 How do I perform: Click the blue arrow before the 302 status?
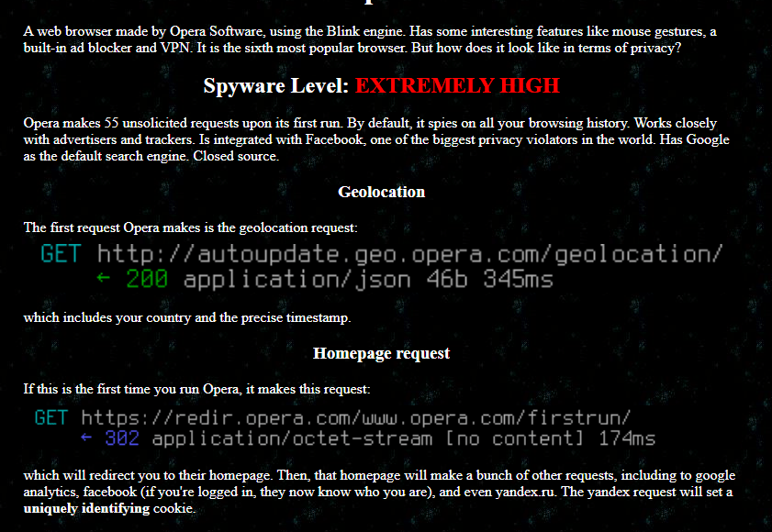point(86,437)
